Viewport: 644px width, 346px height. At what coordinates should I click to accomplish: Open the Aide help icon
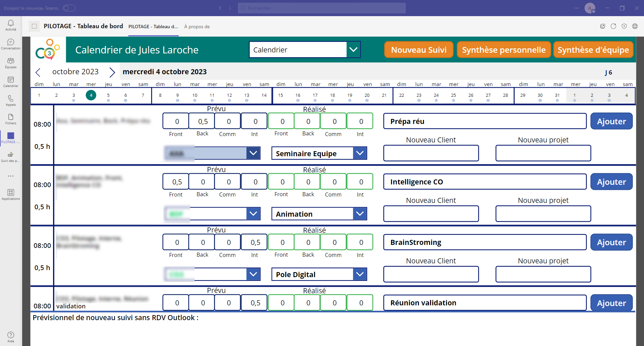tap(11, 337)
